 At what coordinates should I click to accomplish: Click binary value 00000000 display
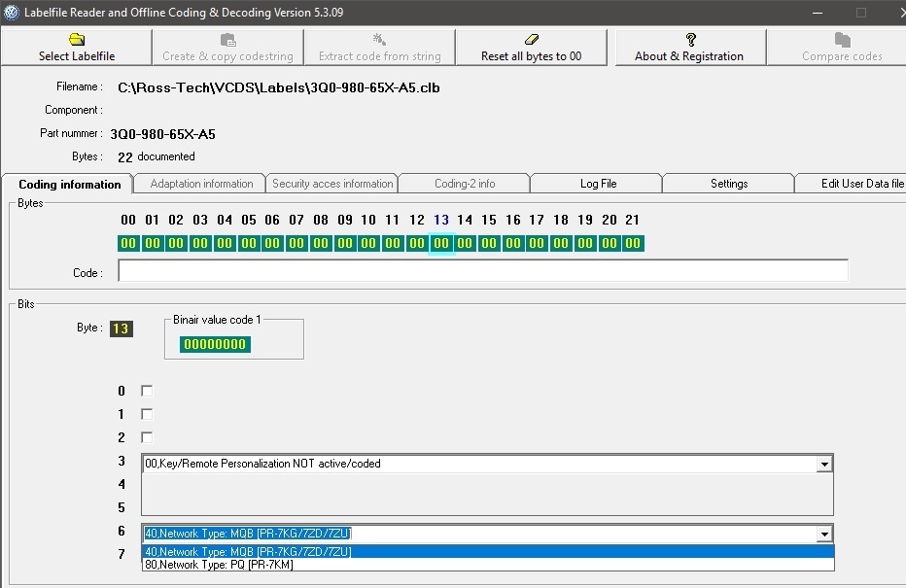click(x=215, y=344)
